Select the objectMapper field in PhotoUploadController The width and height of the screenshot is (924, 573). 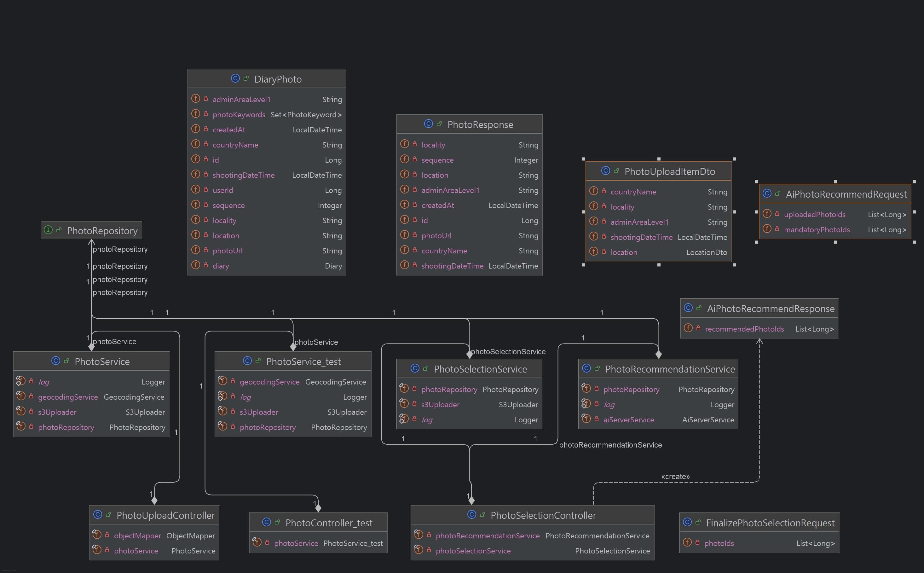[137, 535]
